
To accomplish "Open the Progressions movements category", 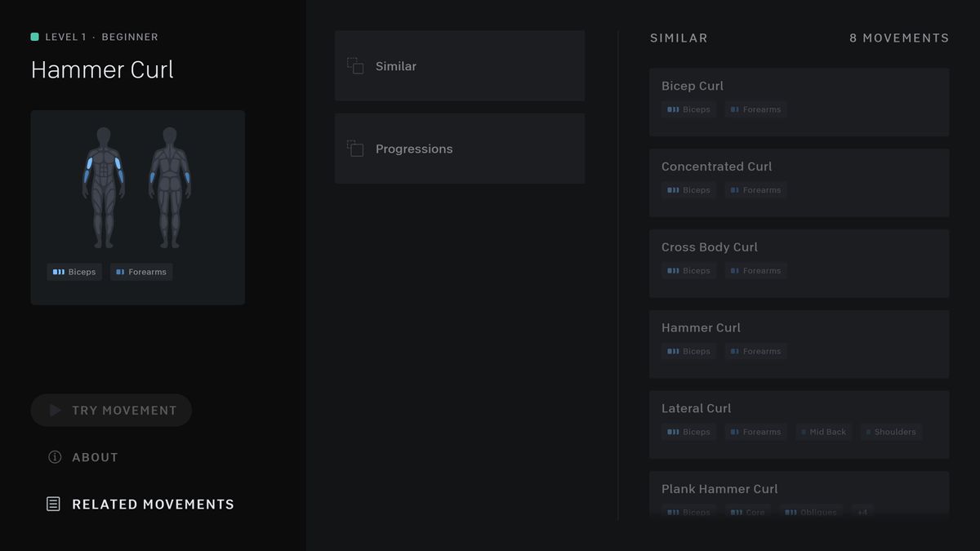I will pos(459,149).
